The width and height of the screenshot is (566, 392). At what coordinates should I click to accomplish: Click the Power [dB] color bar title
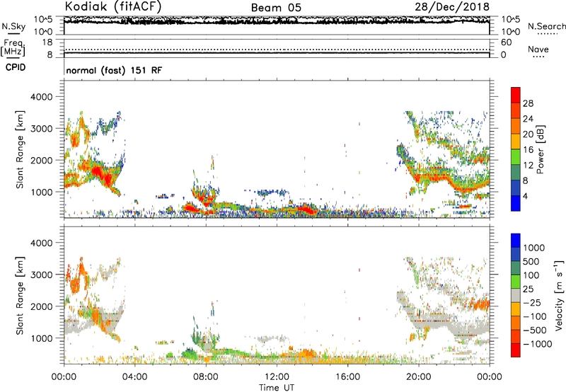point(540,149)
